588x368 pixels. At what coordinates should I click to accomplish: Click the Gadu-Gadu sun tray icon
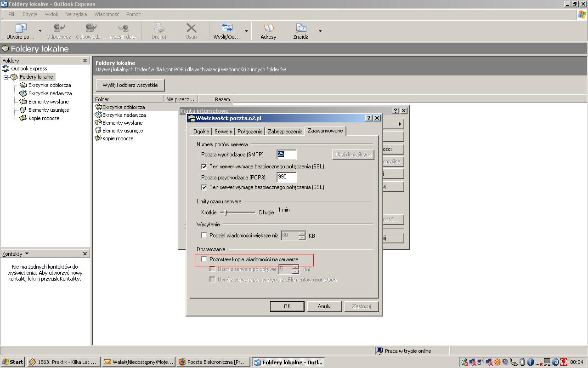tap(497, 362)
